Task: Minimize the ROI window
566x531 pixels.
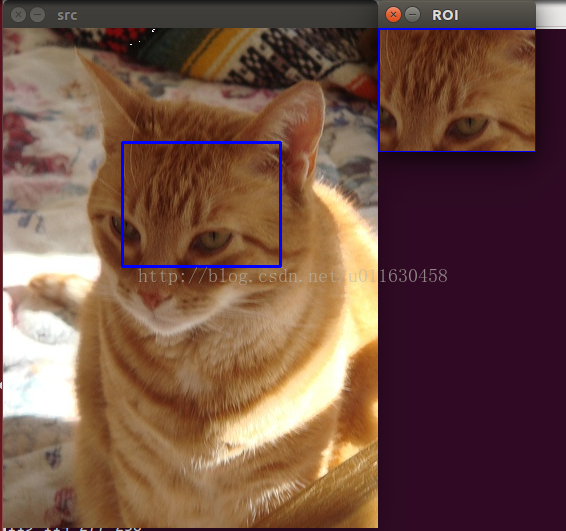Action: click(412, 15)
